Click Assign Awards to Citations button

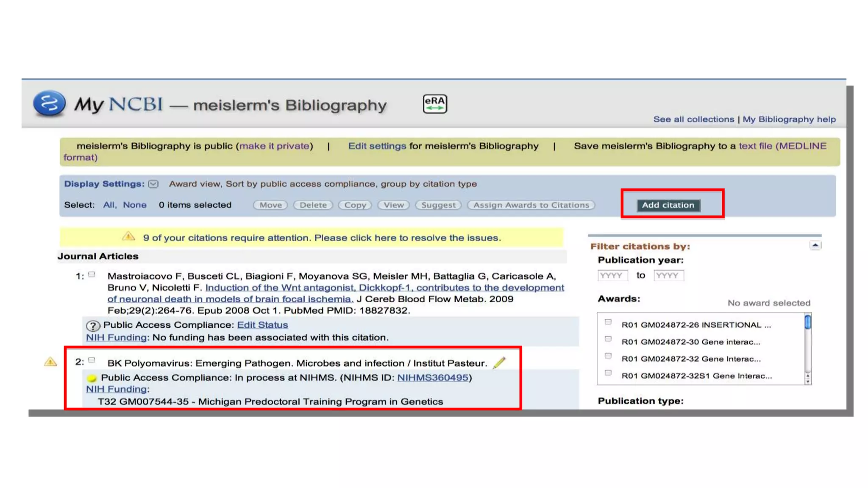531,205
